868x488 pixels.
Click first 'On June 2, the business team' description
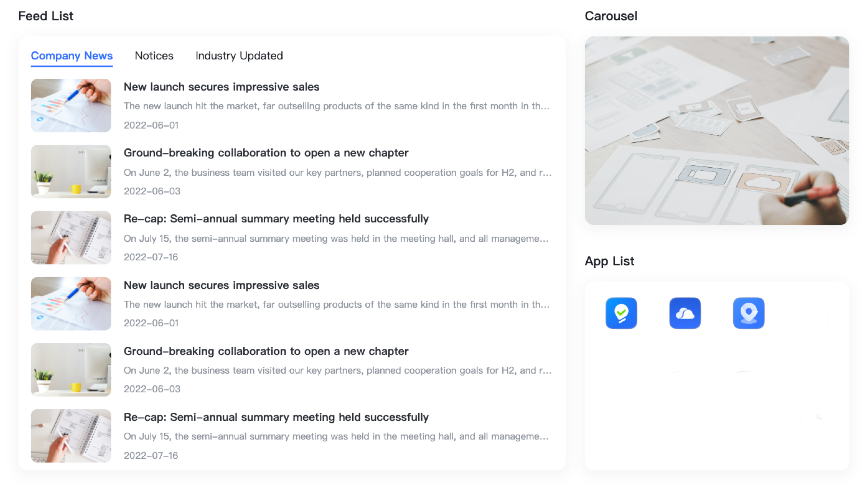click(x=338, y=172)
